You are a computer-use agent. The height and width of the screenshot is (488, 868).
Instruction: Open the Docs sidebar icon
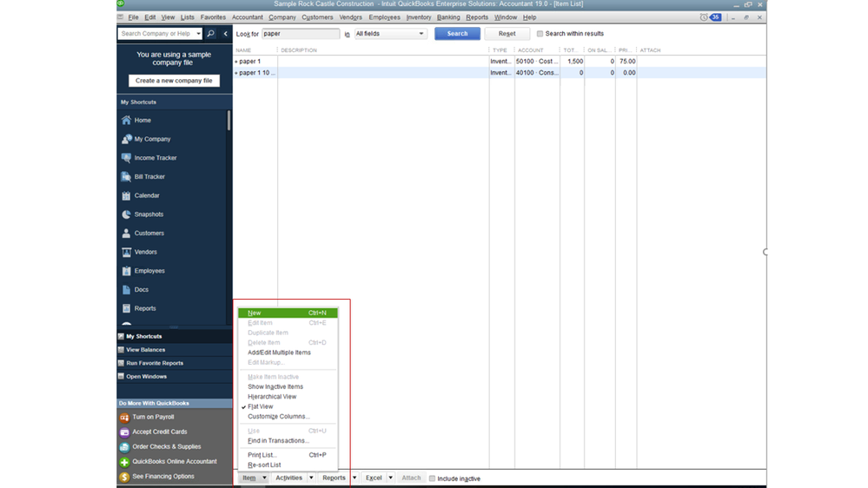pyautogui.click(x=126, y=289)
